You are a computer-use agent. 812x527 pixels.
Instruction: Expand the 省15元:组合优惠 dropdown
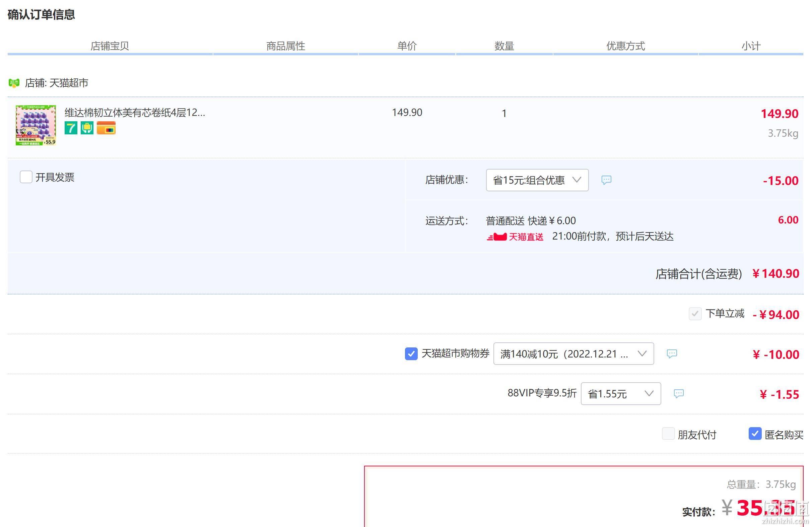click(x=537, y=180)
